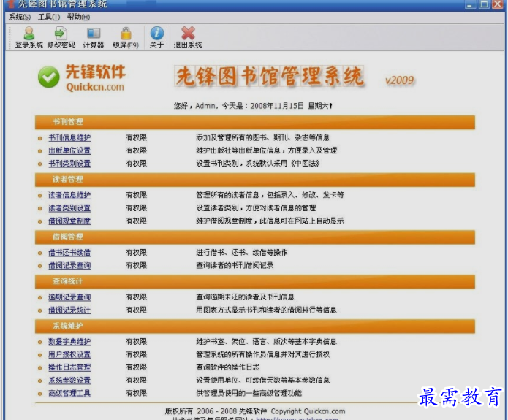The height and width of the screenshot is (420, 508).
Task: Open the 借阅记录查询 link
Action: [69, 266]
